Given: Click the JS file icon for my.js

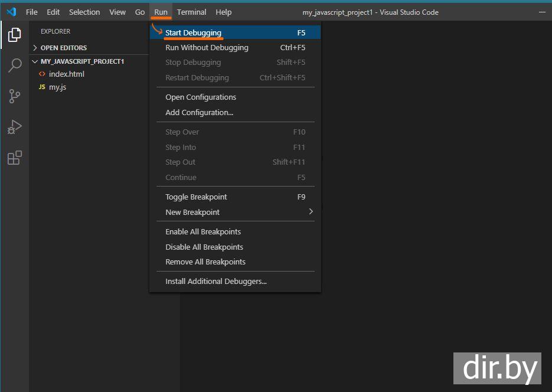Looking at the screenshot, I should [x=42, y=87].
